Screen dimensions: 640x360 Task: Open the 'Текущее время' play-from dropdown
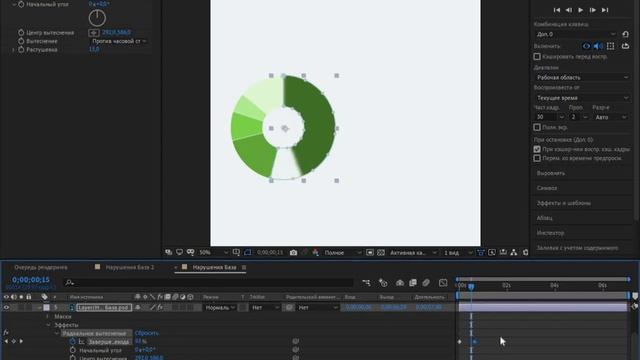tap(582, 98)
